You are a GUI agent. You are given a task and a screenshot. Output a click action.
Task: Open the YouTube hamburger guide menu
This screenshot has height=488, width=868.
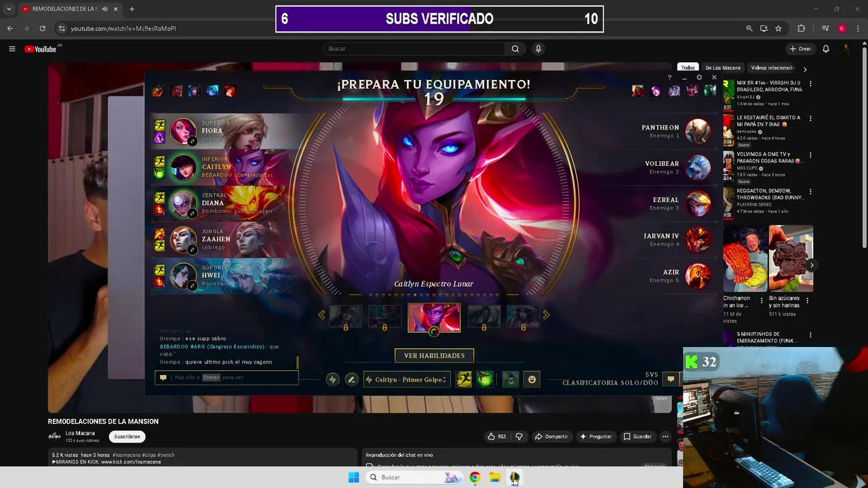point(12,49)
